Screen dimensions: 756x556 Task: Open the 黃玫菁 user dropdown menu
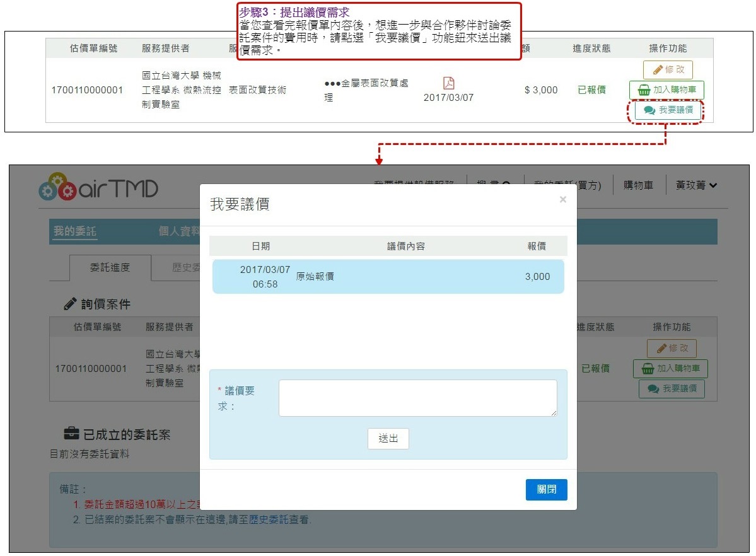point(696,185)
